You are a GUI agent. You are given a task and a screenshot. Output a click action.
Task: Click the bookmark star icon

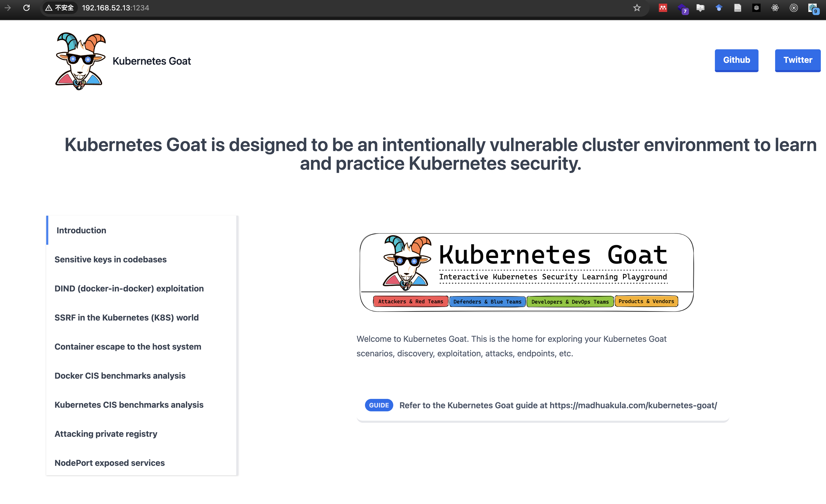tap(637, 8)
